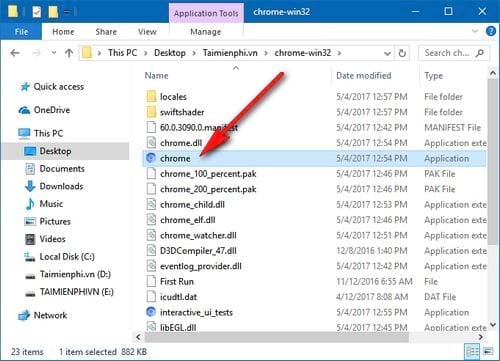
Task: Open the recent locations dropdown arrow
Action: (54, 53)
